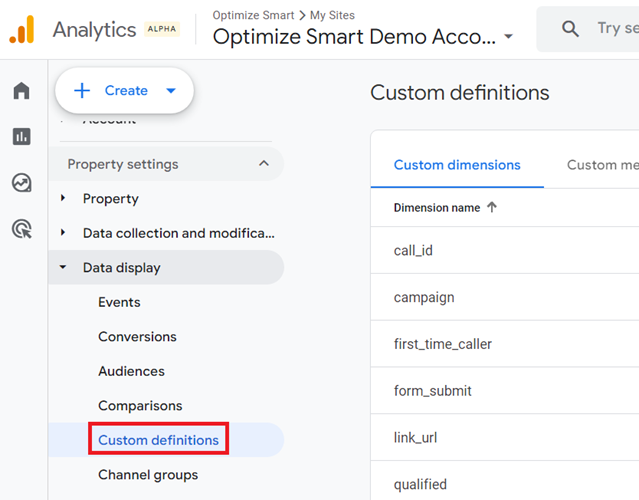The width and height of the screenshot is (639, 500).
Task: Collapse the Data display tree item
Action: click(x=63, y=267)
